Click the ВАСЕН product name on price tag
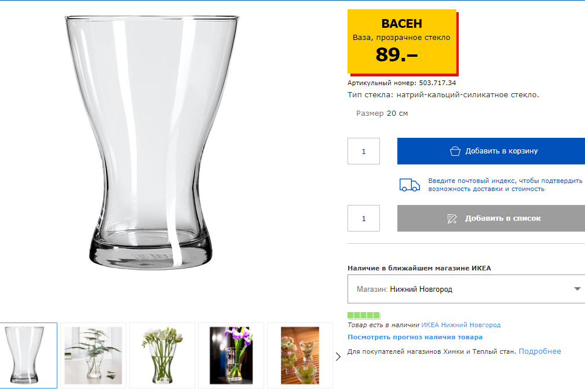 click(401, 24)
